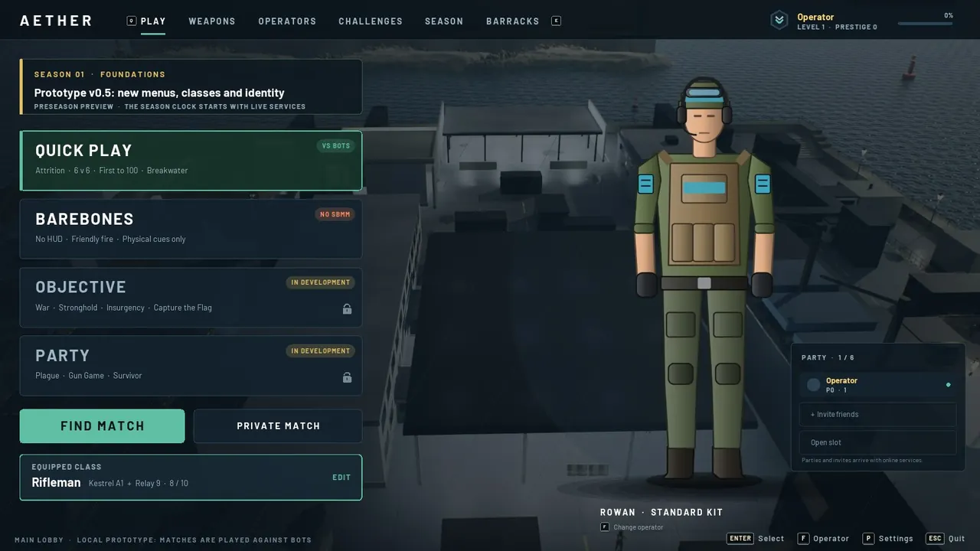Open the SEASON tab

444,21
